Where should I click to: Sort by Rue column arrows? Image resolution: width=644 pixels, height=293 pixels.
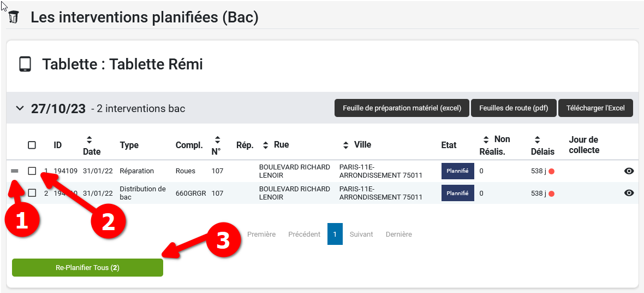pyautogui.click(x=266, y=145)
